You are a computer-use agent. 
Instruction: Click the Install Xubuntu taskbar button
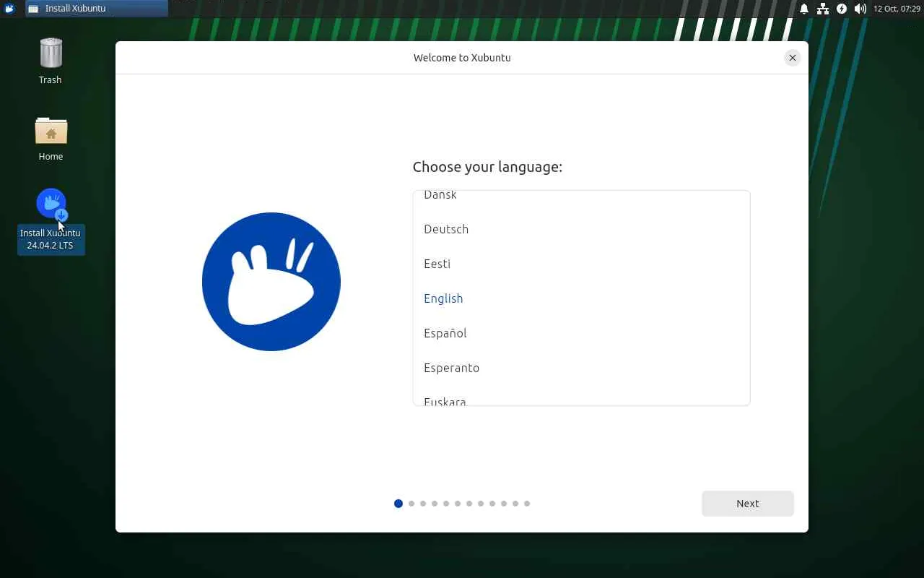[97, 9]
